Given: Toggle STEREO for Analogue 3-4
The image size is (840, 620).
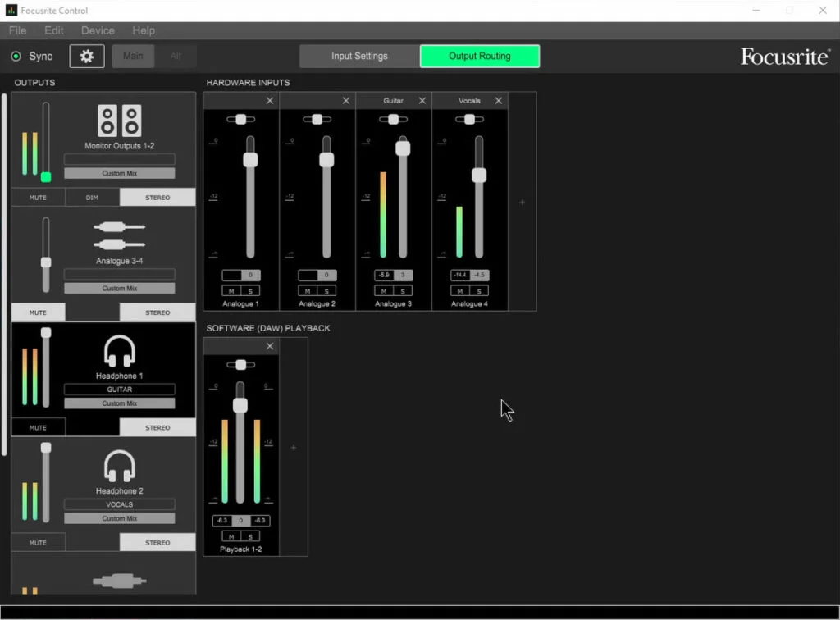Looking at the screenshot, I should [x=157, y=312].
